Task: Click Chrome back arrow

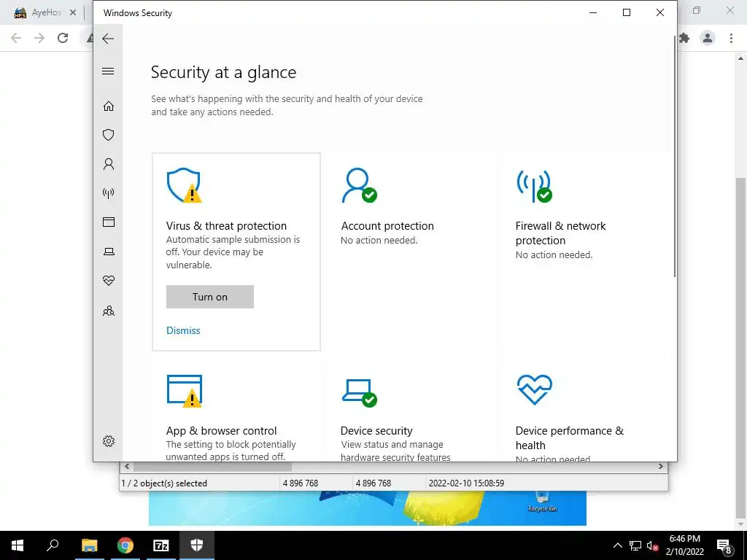Action: (16, 38)
